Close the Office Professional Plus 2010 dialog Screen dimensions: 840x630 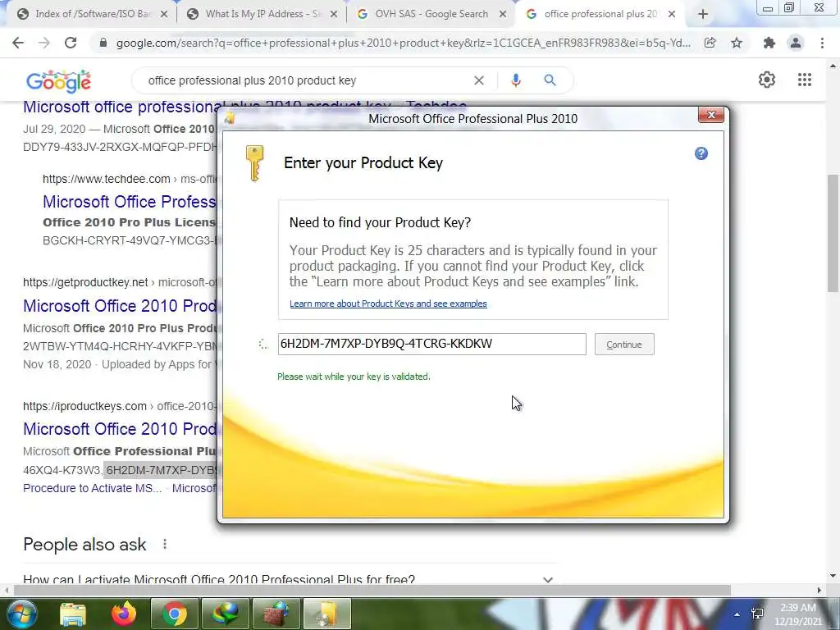click(x=711, y=115)
